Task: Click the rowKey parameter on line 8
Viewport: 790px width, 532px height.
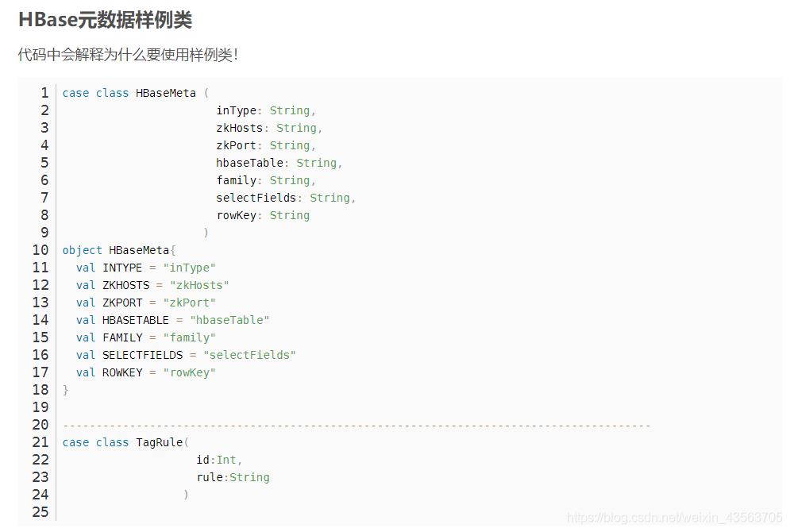Action: click(237, 216)
